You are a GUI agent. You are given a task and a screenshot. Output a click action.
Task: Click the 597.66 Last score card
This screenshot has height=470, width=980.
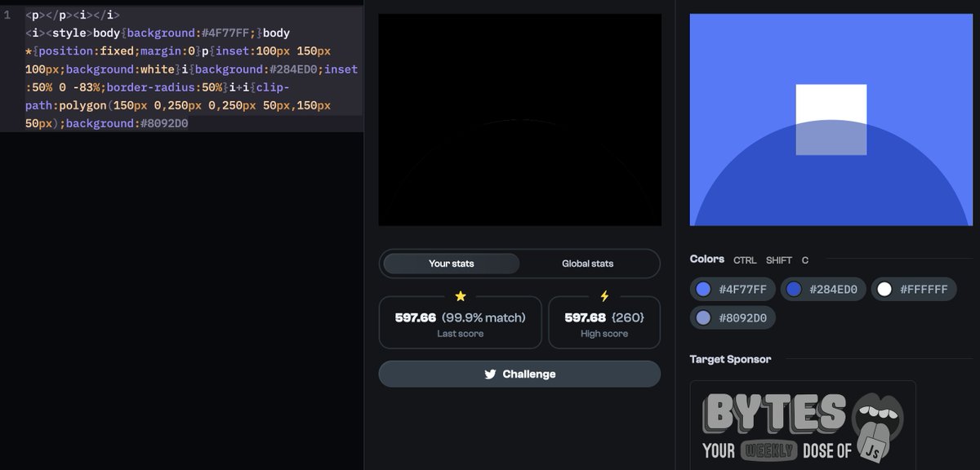tap(460, 322)
